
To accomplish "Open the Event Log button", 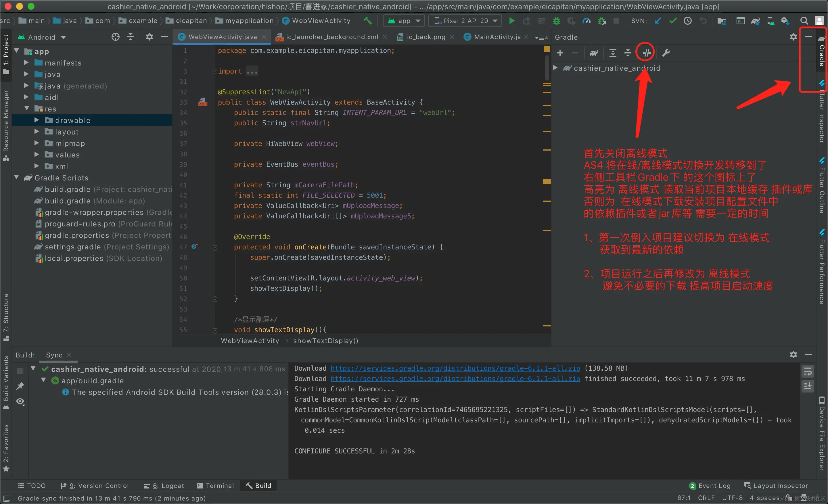I will [710, 486].
